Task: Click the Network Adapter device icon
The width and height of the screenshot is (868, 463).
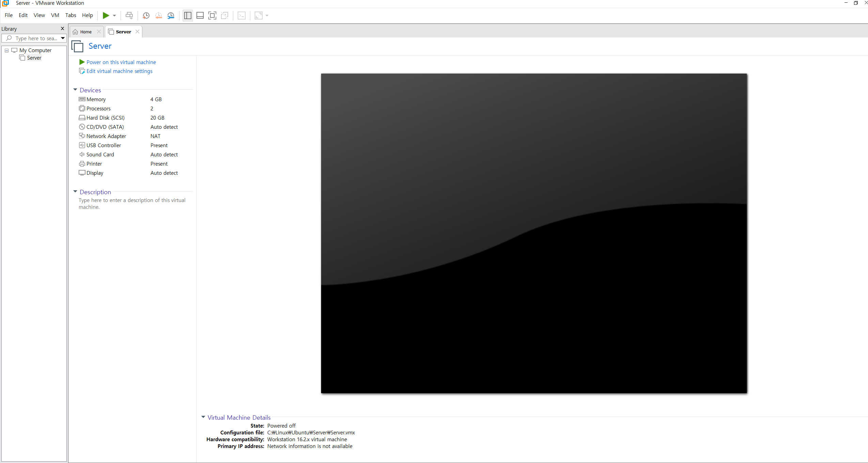Action: coord(82,136)
